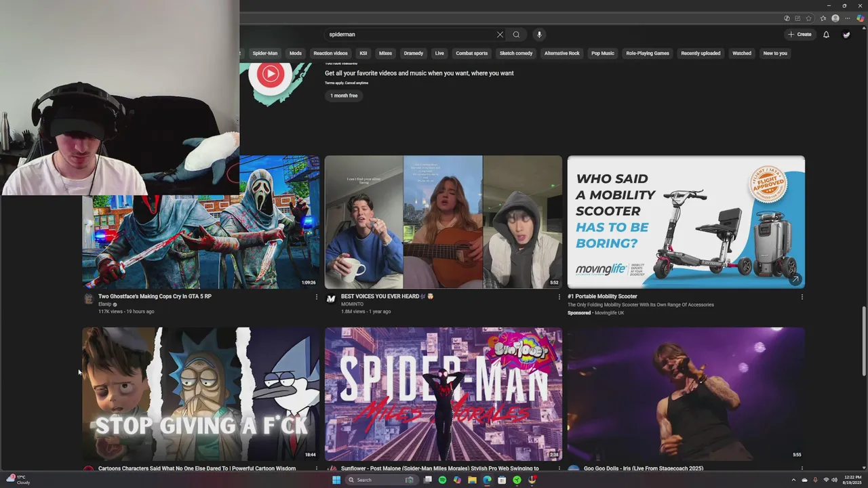Open the Two Ghostface's GTA 5 thumbnail
The height and width of the screenshot is (488, 868).
(201, 222)
